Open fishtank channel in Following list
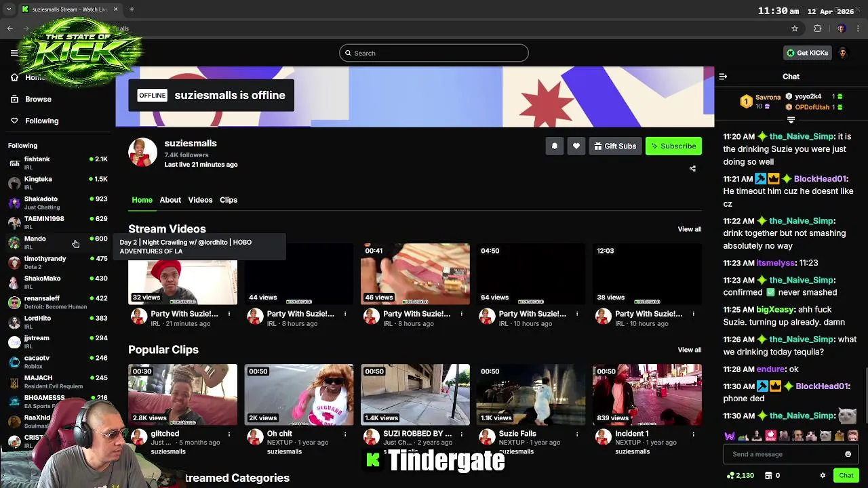The image size is (868, 488). (x=58, y=163)
